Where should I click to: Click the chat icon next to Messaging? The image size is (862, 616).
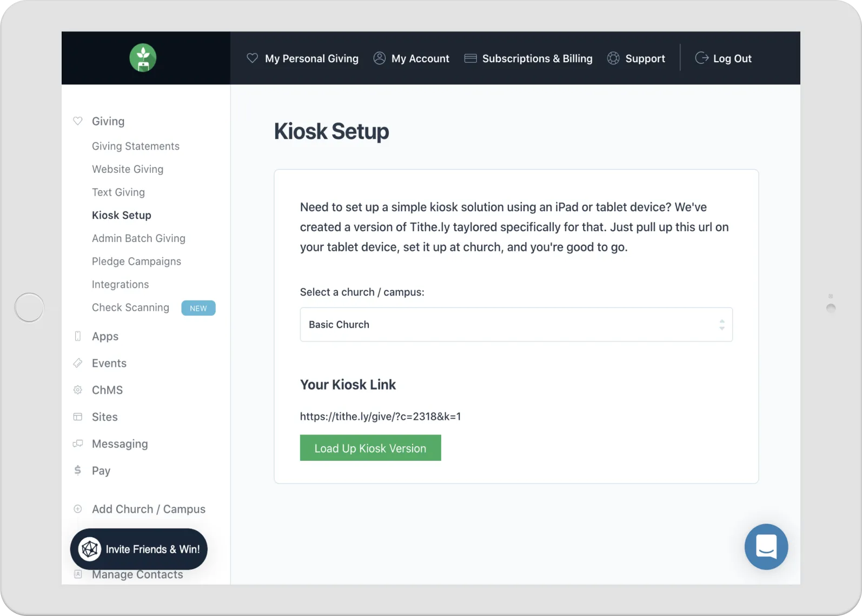point(78,444)
